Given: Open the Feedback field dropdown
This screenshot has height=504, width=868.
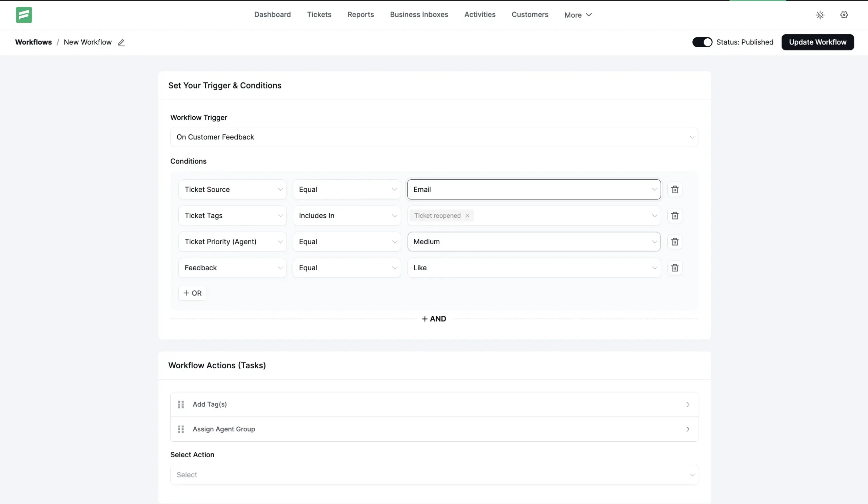Looking at the screenshot, I should point(233,268).
